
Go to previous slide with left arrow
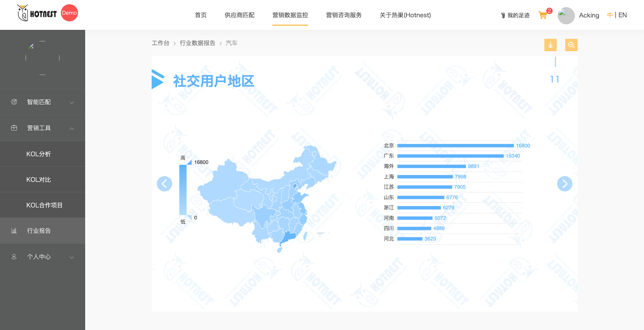164,184
